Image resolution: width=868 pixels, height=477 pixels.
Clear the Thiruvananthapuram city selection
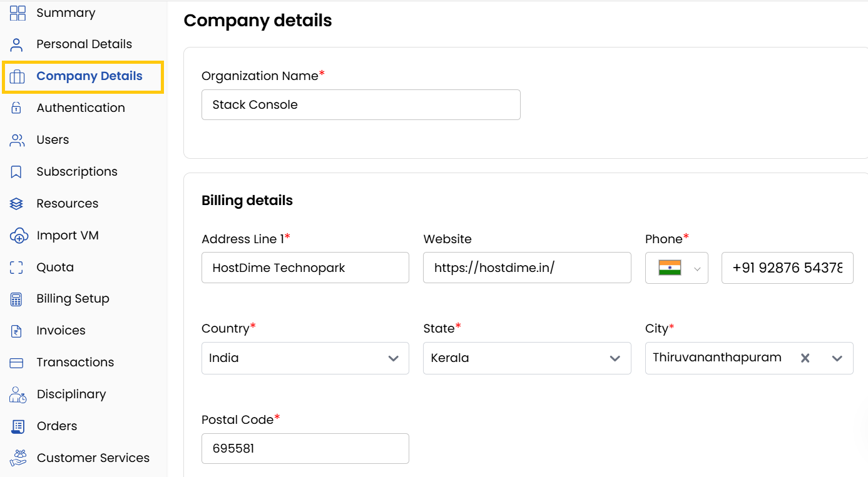805,358
